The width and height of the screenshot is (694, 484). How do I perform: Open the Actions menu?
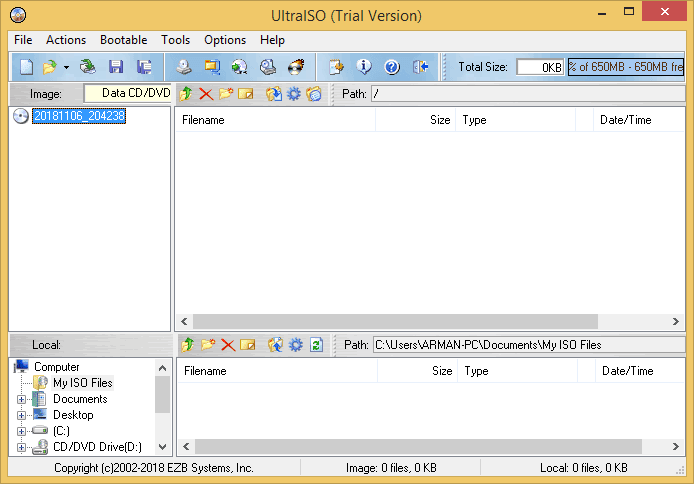click(66, 40)
